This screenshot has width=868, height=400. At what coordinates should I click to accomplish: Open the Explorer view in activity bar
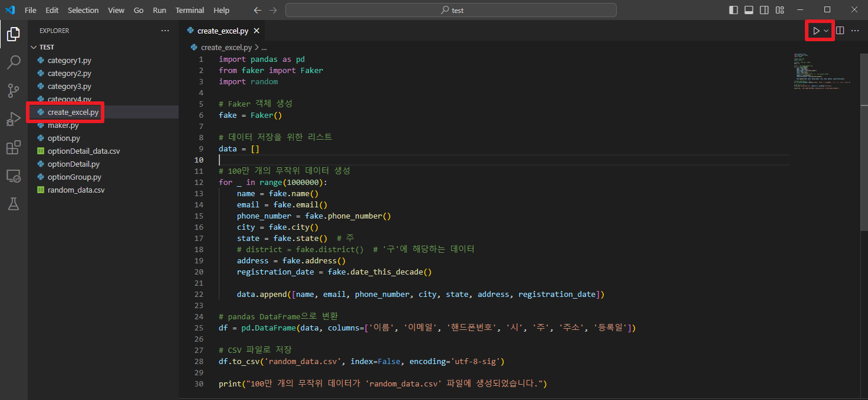click(x=13, y=34)
